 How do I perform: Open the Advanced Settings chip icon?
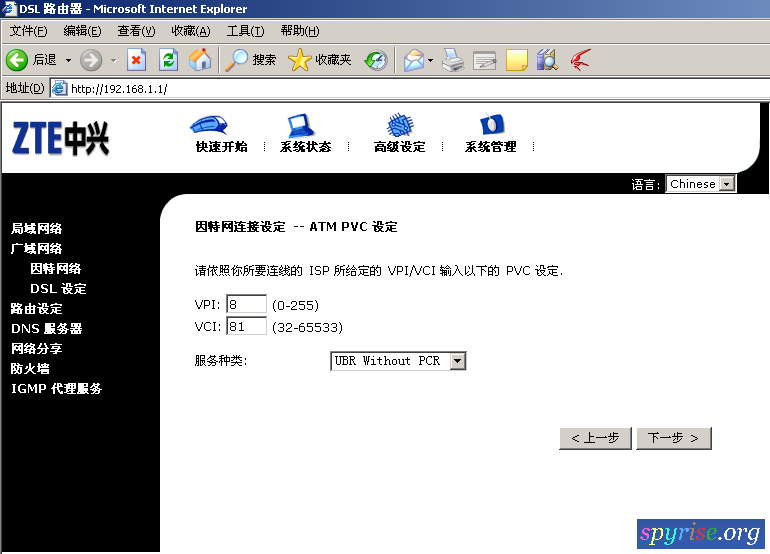[x=399, y=126]
